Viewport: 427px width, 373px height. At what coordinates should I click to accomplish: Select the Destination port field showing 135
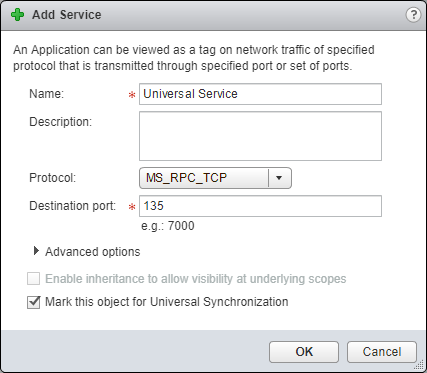tap(260, 206)
